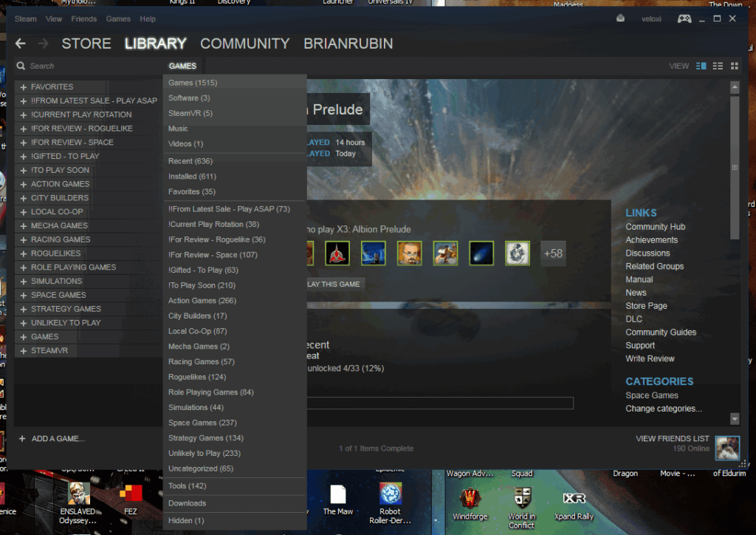Open the STORE tab

click(x=86, y=44)
